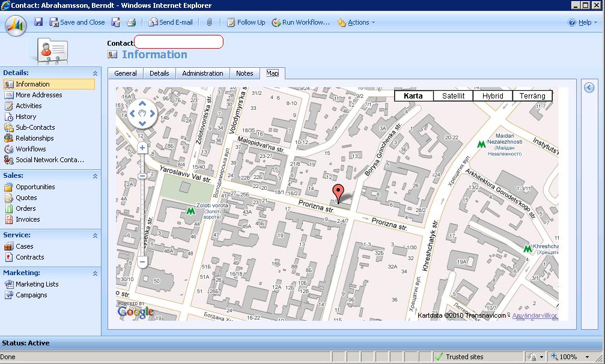Screen dimensions: 605x364
Task: Switch to the Administration tab
Action: point(202,73)
